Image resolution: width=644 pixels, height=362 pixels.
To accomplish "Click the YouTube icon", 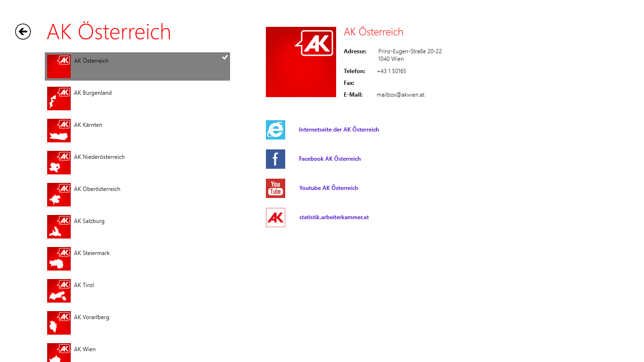I will 275,188.
